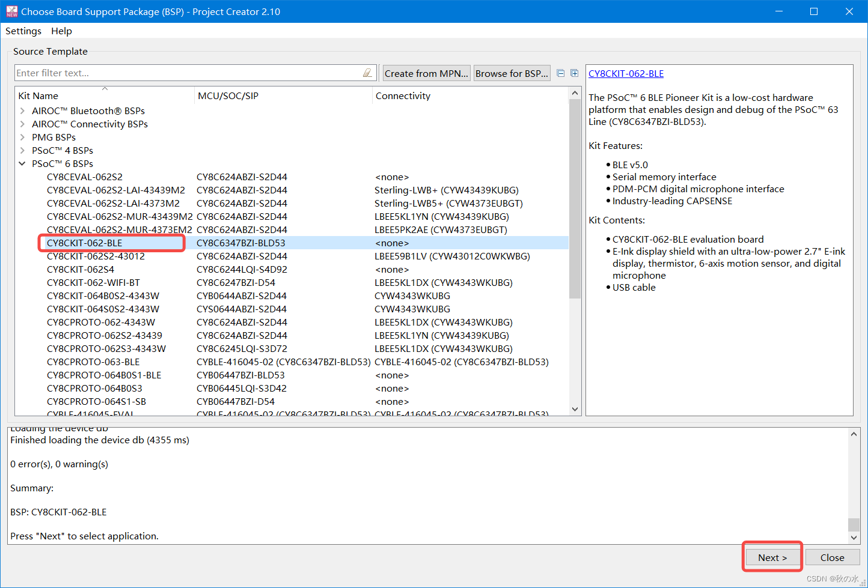Click '0 error(s), 0 warning(s)' log line
This screenshot has height=588, width=868.
tap(59, 464)
